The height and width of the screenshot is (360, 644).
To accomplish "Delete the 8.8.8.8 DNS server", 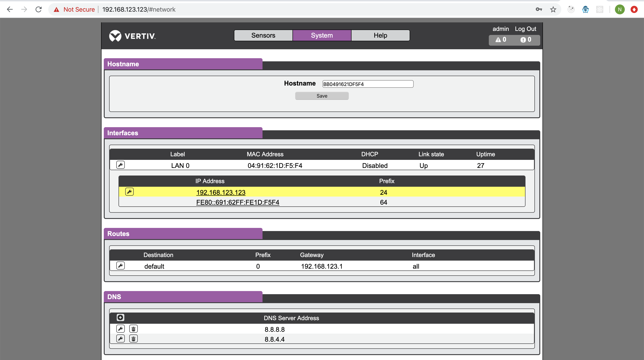I will [x=133, y=329].
